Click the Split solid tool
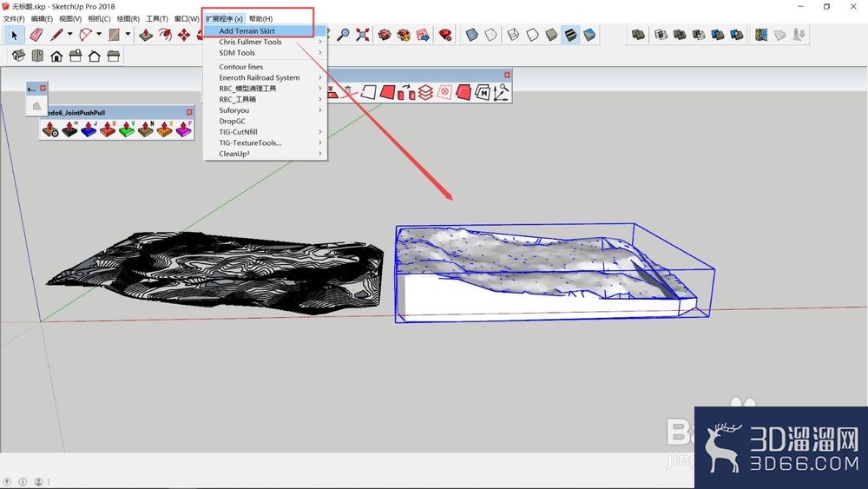This screenshot has width=868, height=489. click(x=737, y=35)
